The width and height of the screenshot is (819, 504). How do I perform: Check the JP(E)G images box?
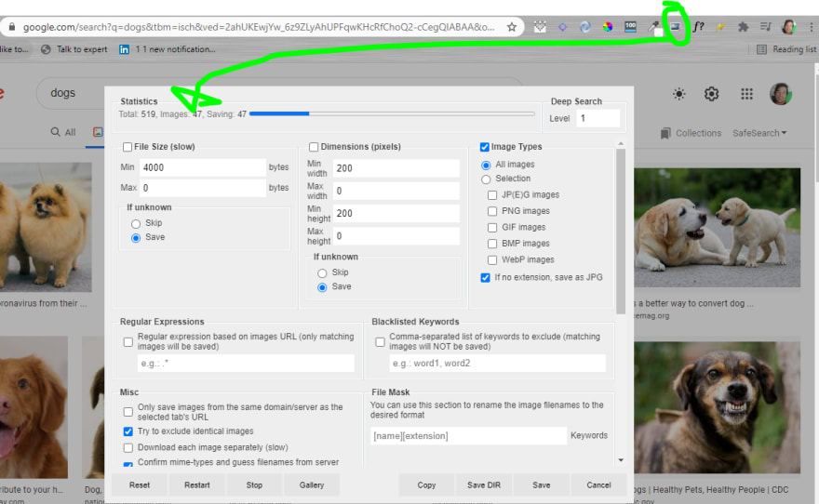tap(492, 195)
